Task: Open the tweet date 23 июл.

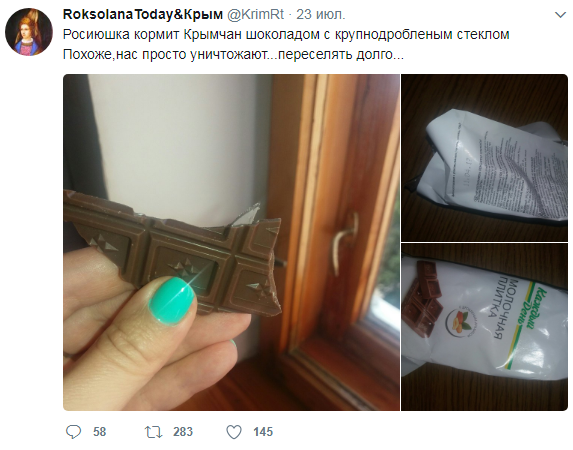Action: pyautogui.click(x=320, y=14)
